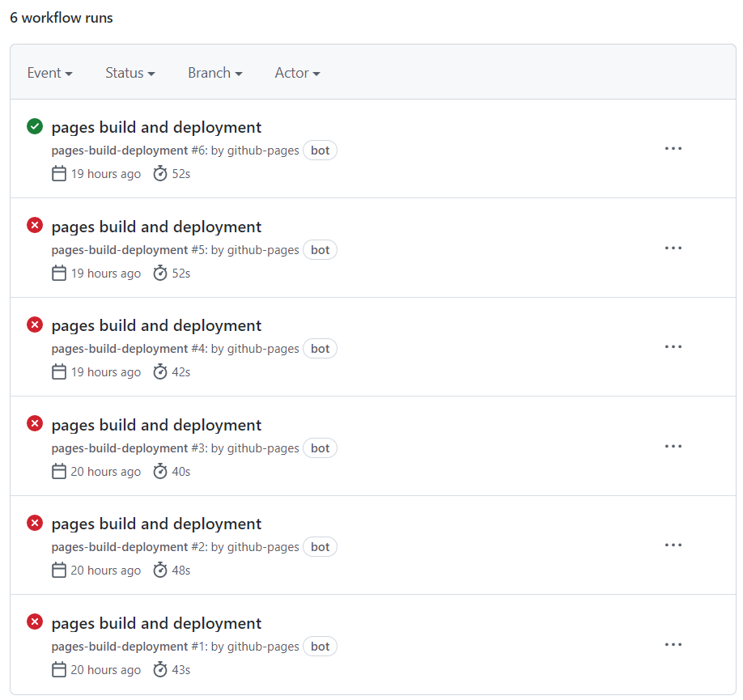Click the bot label on run #5

[x=320, y=250]
